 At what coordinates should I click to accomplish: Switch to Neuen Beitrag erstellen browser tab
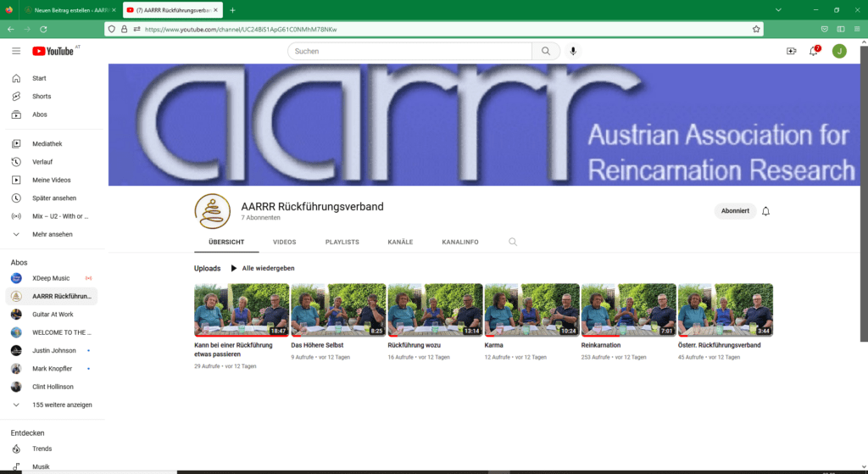click(70, 10)
